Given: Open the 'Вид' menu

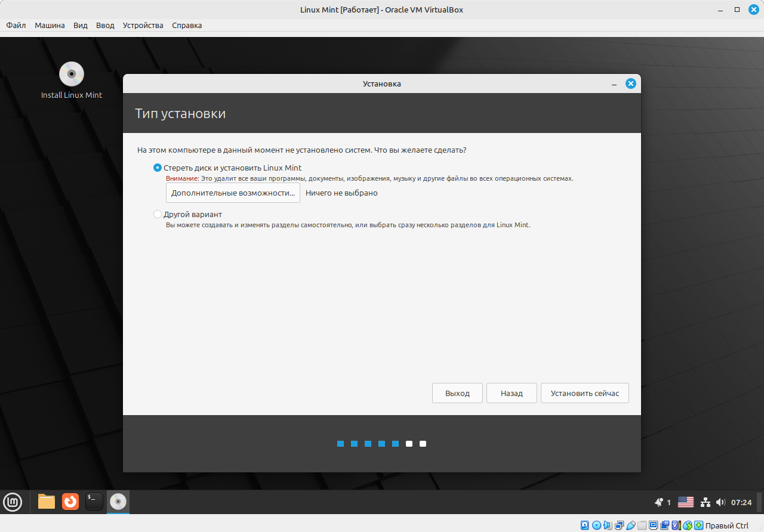Looking at the screenshot, I should (81, 26).
